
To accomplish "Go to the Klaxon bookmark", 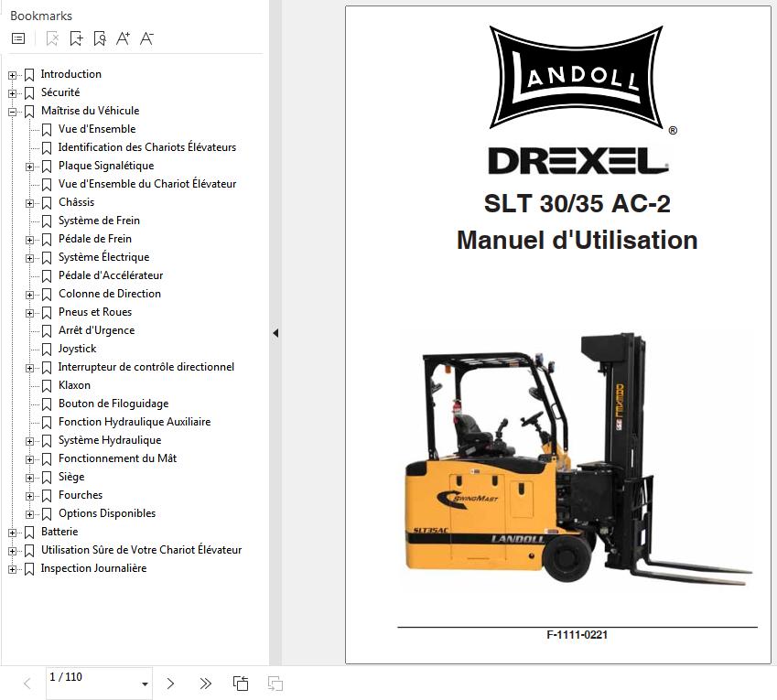I will pos(74,386).
